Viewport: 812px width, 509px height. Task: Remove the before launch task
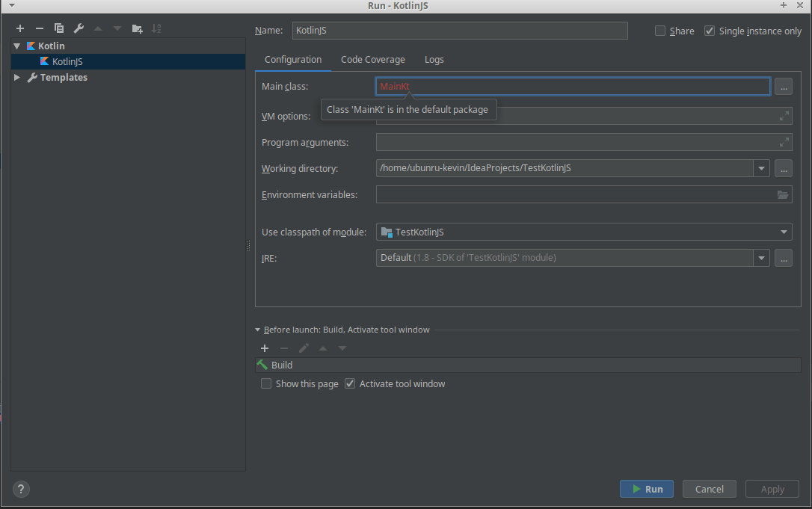[284, 348]
